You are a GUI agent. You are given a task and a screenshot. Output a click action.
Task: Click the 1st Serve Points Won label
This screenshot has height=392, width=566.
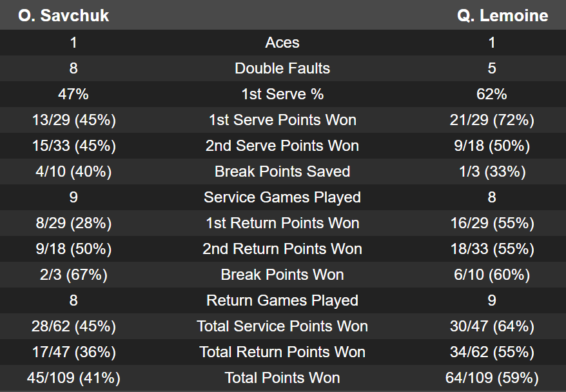(282, 120)
